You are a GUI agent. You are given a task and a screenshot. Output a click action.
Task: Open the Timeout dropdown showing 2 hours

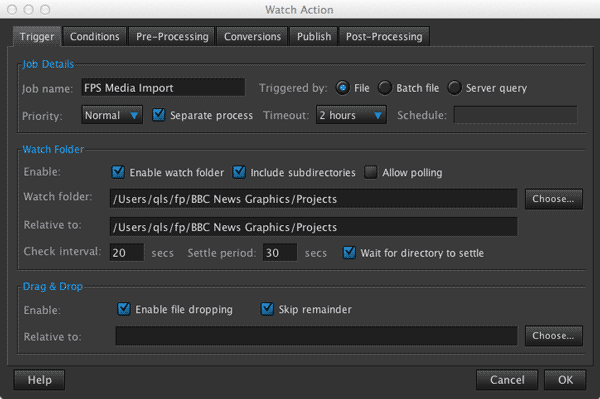point(351,115)
